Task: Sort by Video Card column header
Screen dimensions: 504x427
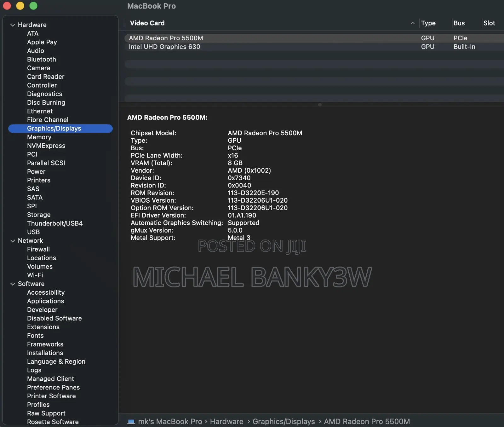Action: coord(147,23)
